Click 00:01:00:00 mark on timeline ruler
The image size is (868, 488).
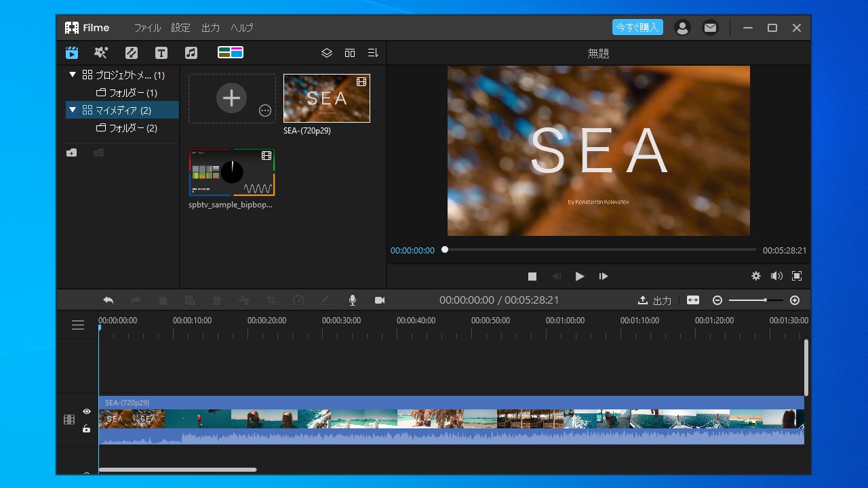(565, 321)
